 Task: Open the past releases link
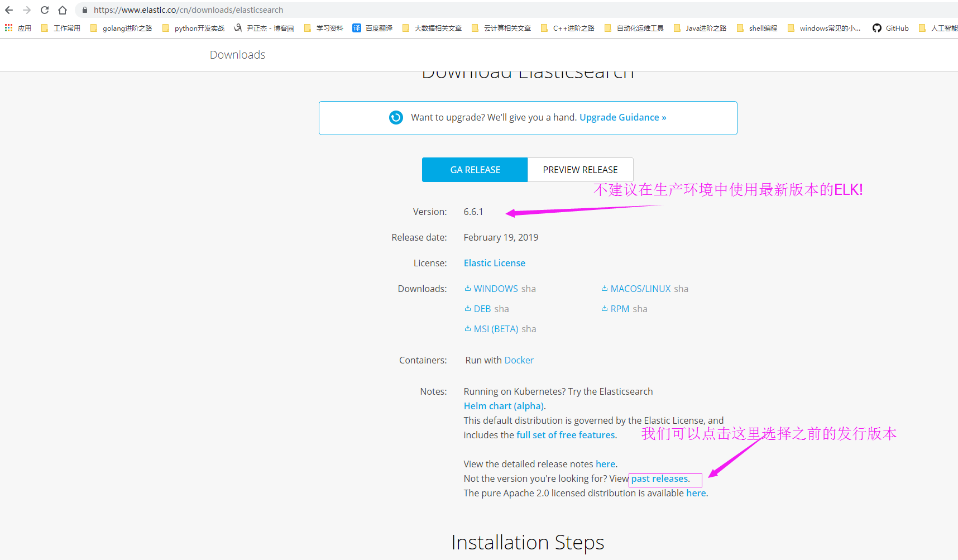tap(660, 478)
